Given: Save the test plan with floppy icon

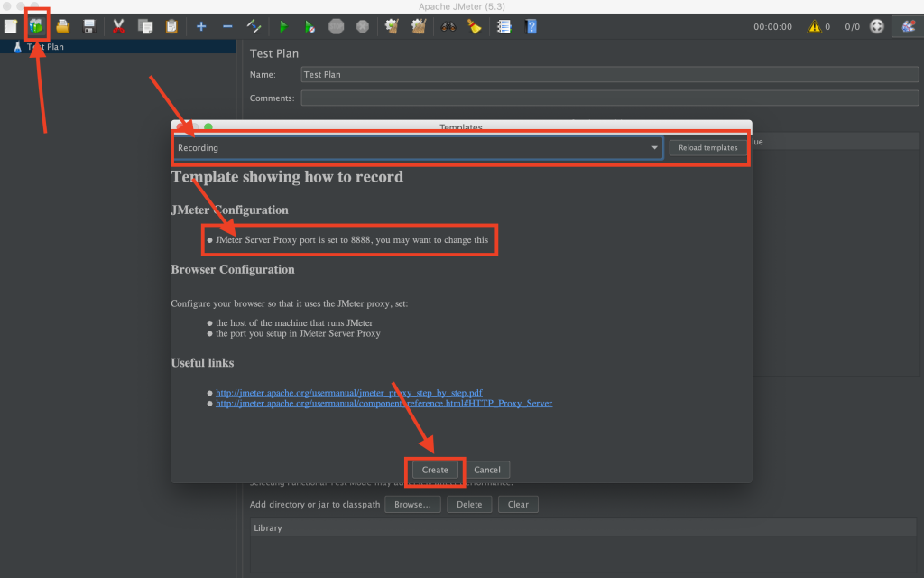Looking at the screenshot, I should click(89, 26).
